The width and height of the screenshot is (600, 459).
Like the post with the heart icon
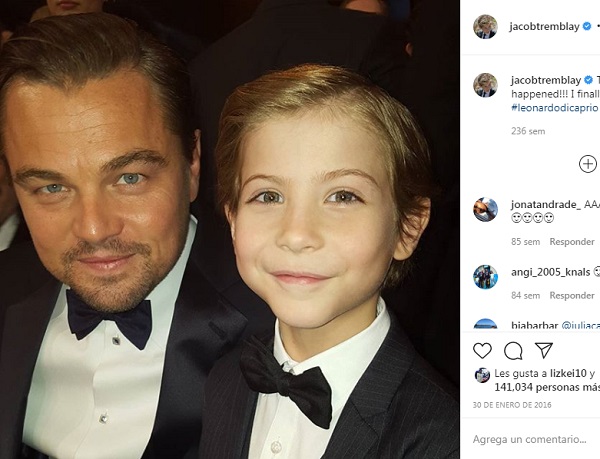[483, 350]
